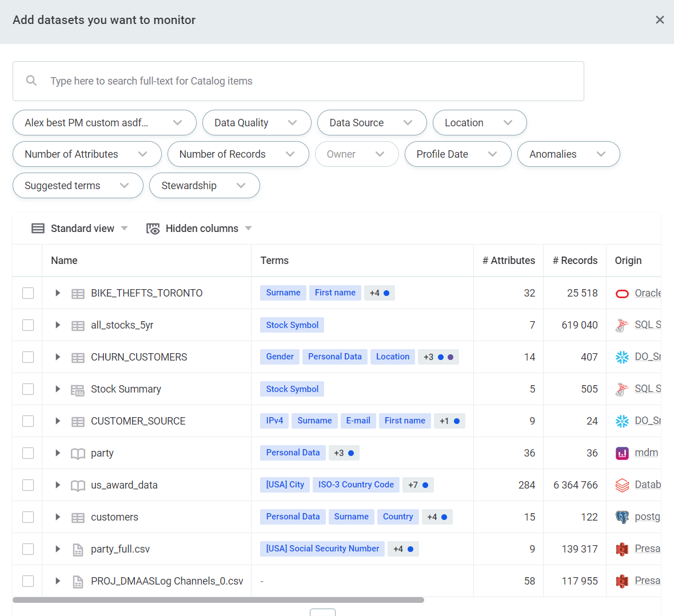Click the Databricks icon for us_award_data

pos(622,485)
